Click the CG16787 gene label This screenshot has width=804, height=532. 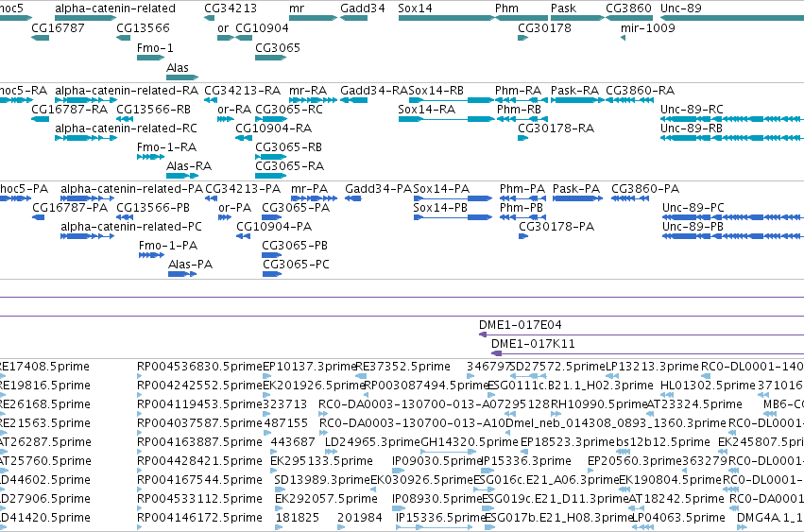[58, 27]
